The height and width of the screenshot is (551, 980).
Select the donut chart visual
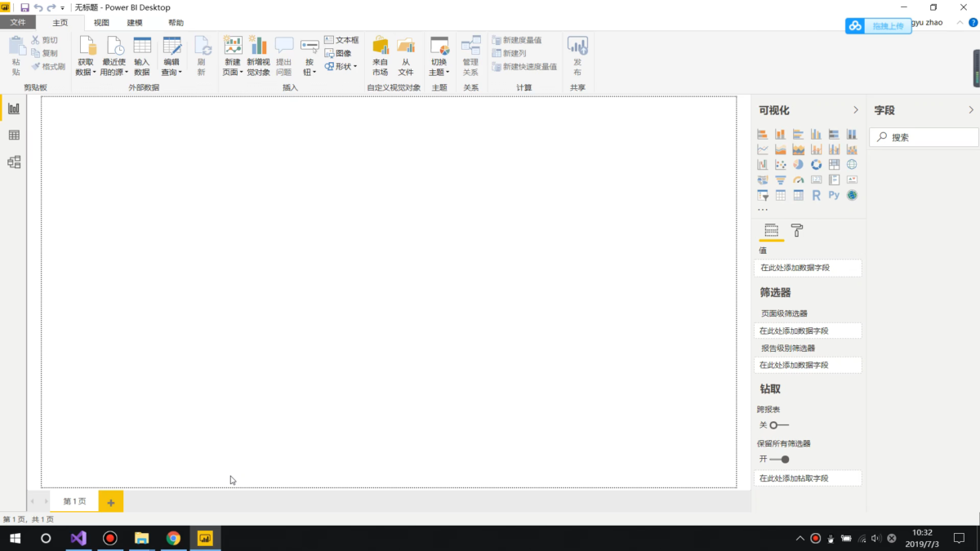(x=816, y=164)
